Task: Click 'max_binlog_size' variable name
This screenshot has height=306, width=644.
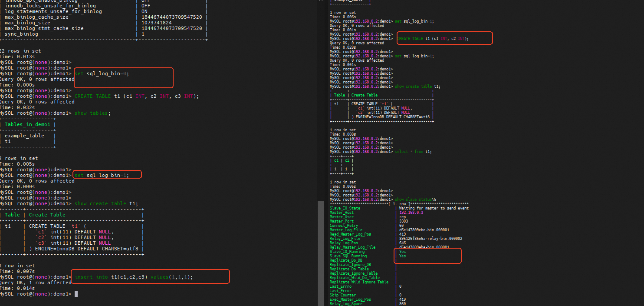Action: [27, 23]
